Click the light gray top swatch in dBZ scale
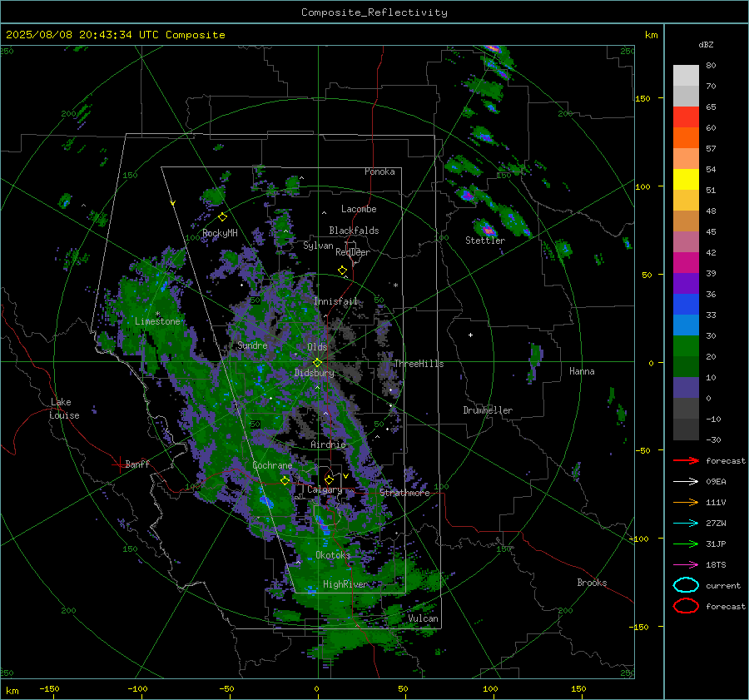Viewport: 749px width, 700px height. click(x=686, y=76)
